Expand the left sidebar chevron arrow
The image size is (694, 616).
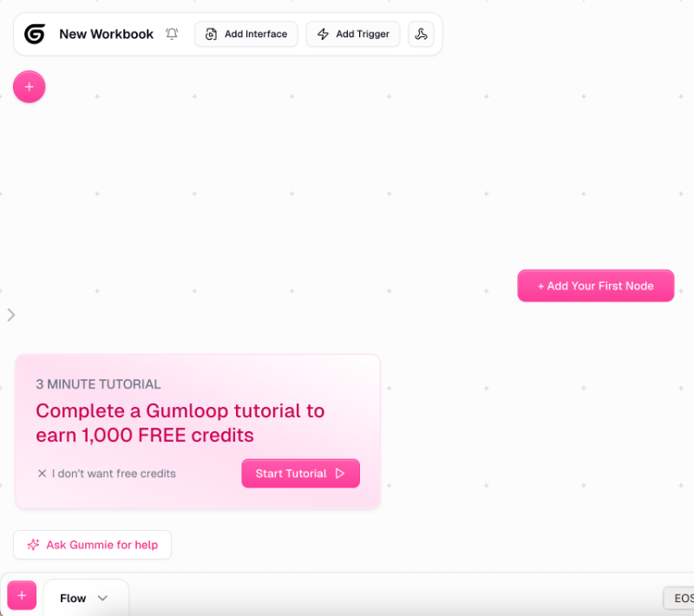[11, 315]
